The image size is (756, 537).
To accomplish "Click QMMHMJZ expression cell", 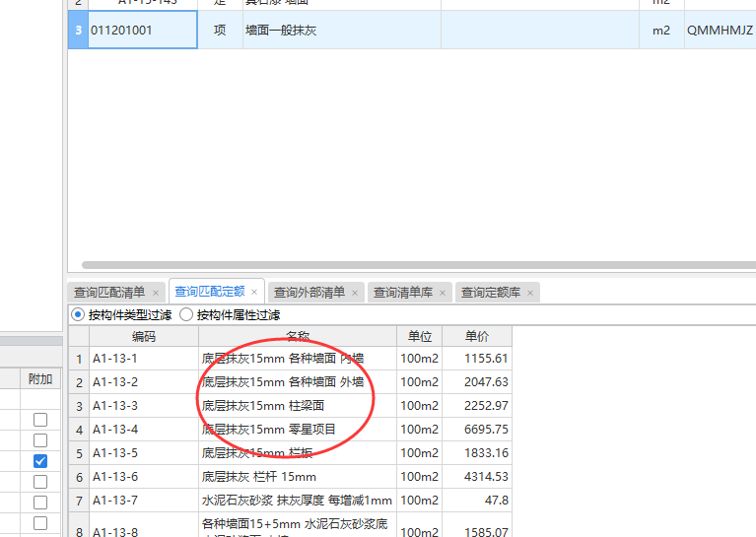I will 721,30.
